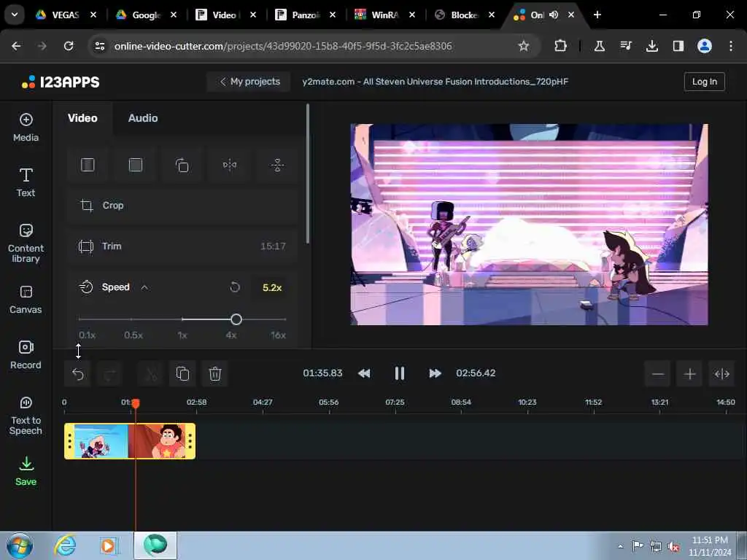Delete the selected clip with trash icon

(215, 374)
